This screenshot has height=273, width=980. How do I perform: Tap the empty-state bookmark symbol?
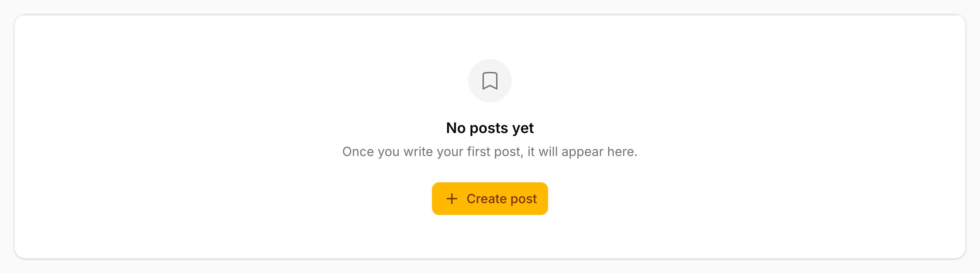tap(490, 81)
